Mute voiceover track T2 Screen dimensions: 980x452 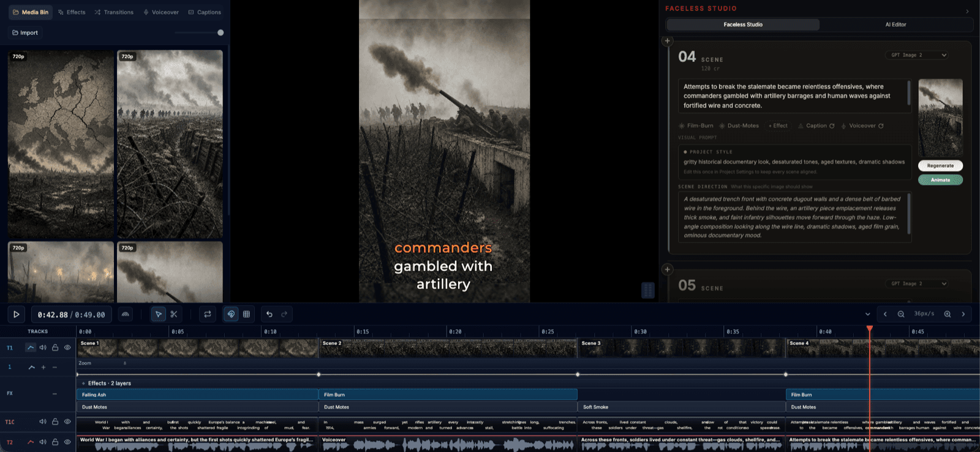pyautogui.click(x=43, y=442)
